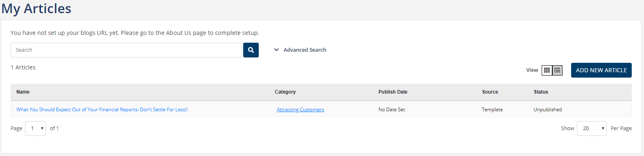Click the Unpublished status cell
Image resolution: width=644 pixels, height=156 pixels.
[x=548, y=110]
